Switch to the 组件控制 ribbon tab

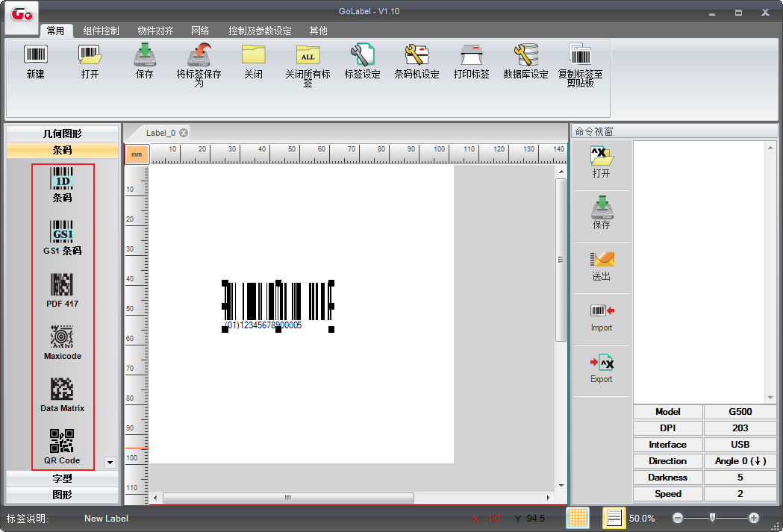click(101, 31)
